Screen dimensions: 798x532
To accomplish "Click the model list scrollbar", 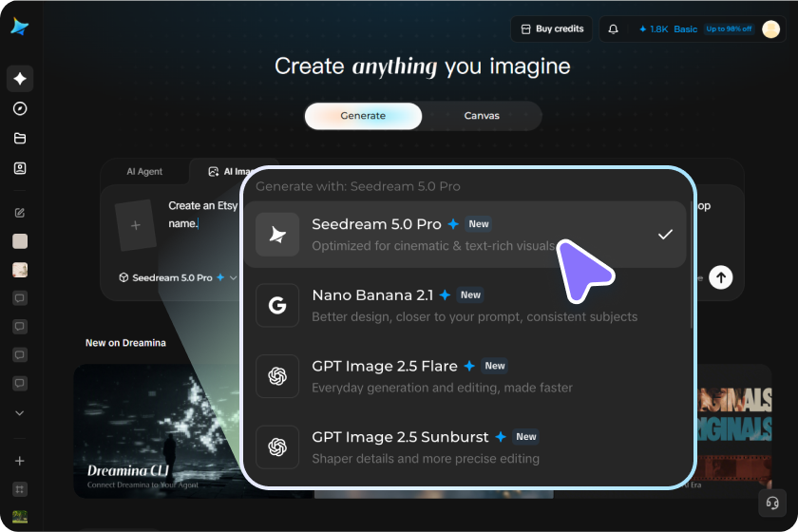I will tap(692, 265).
